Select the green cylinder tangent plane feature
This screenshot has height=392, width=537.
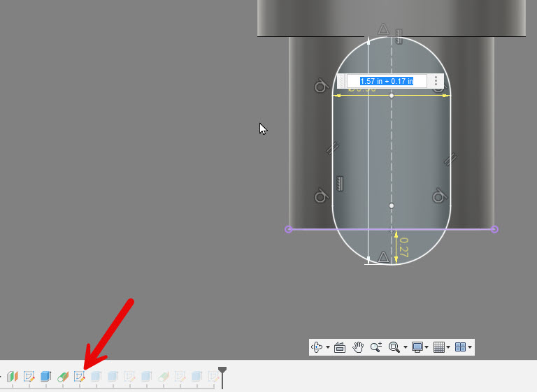pyautogui.click(x=63, y=377)
